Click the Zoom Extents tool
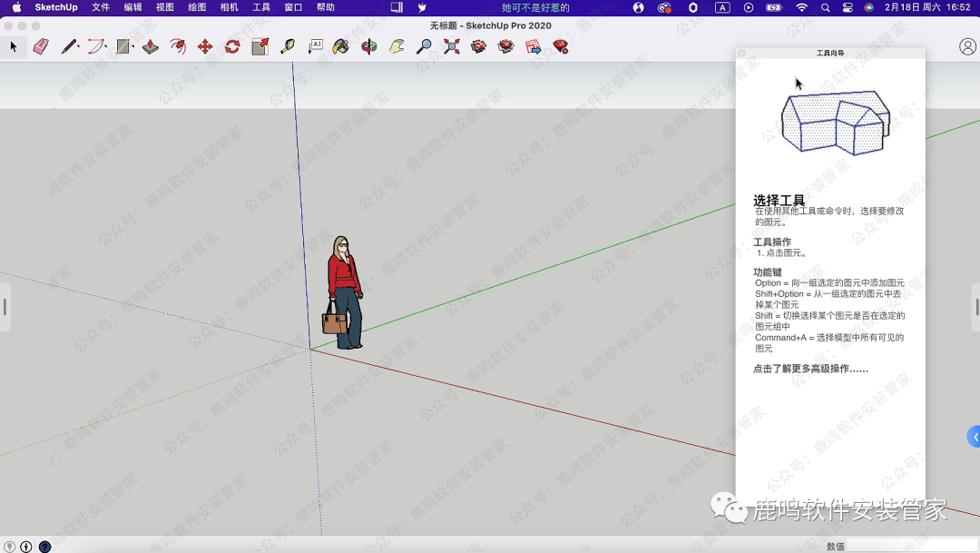This screenshot has height=553, width=980. (451, 46)
